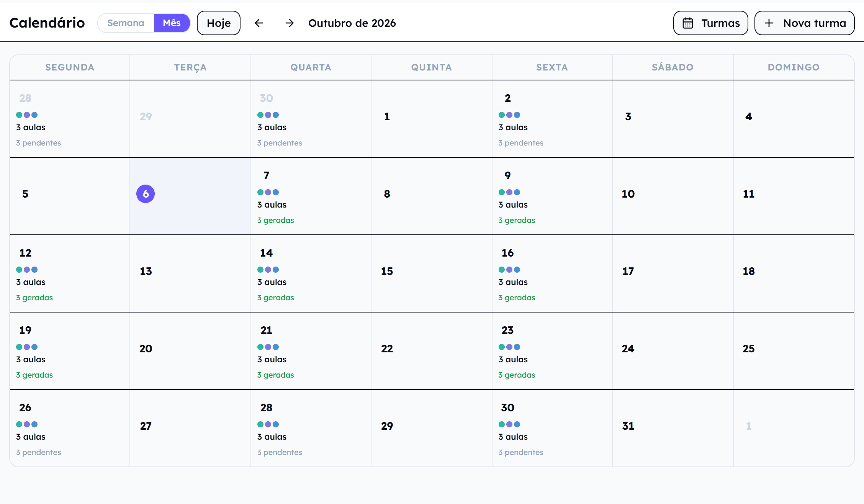Select day 22 in the calendar
The image size is (864, 504).
click(x=387, y=349)
